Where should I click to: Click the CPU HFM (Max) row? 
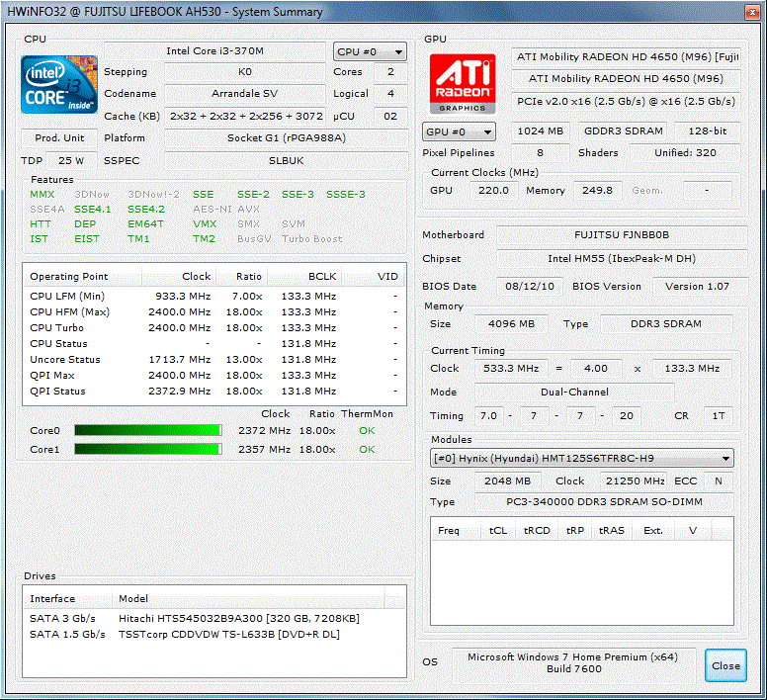[214, 312]
